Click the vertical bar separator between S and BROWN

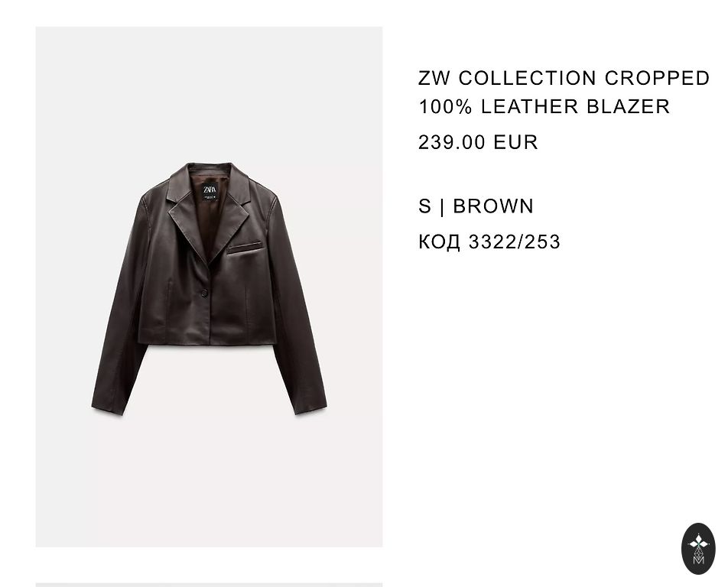click(x=441, y=206)
